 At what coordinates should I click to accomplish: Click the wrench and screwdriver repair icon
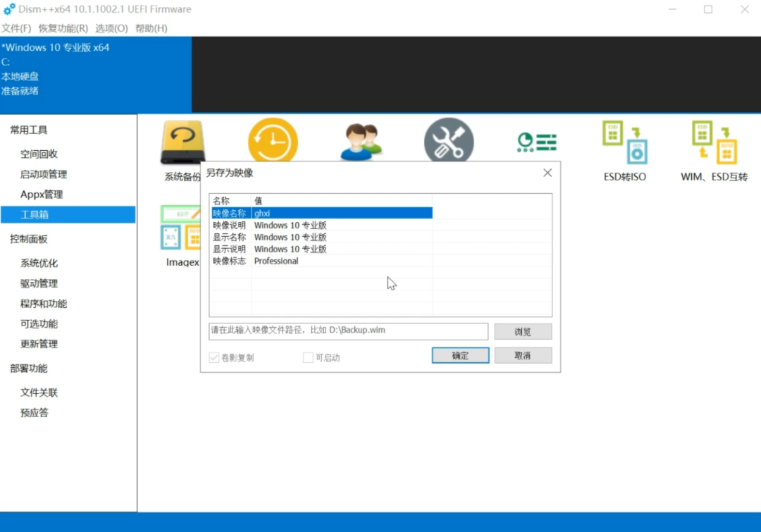click(448, 142)
